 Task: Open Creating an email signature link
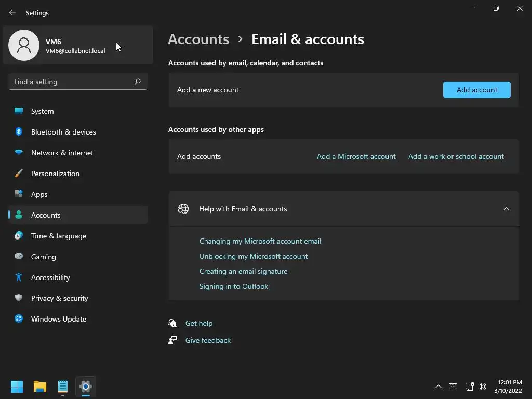coord(243,271)
